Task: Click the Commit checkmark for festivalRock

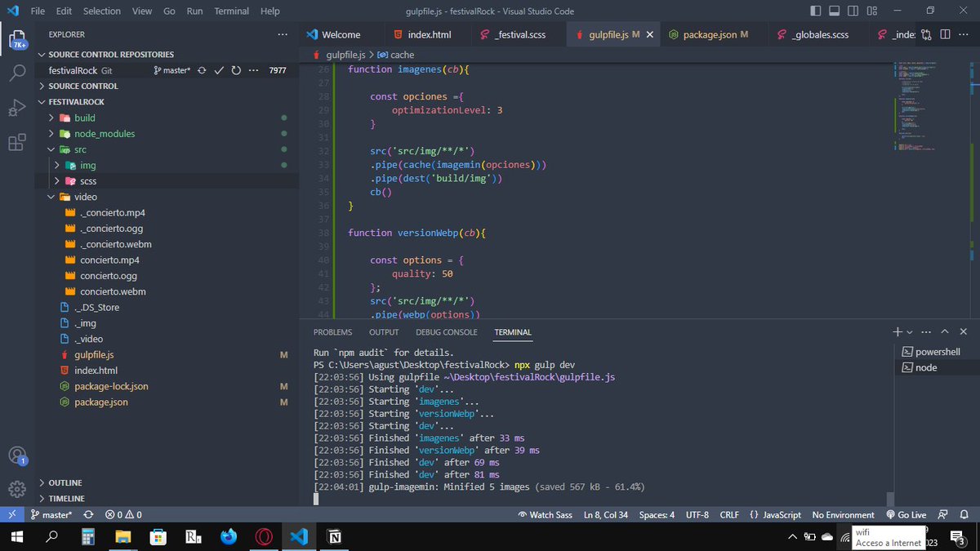Action: tap(219, 70)
